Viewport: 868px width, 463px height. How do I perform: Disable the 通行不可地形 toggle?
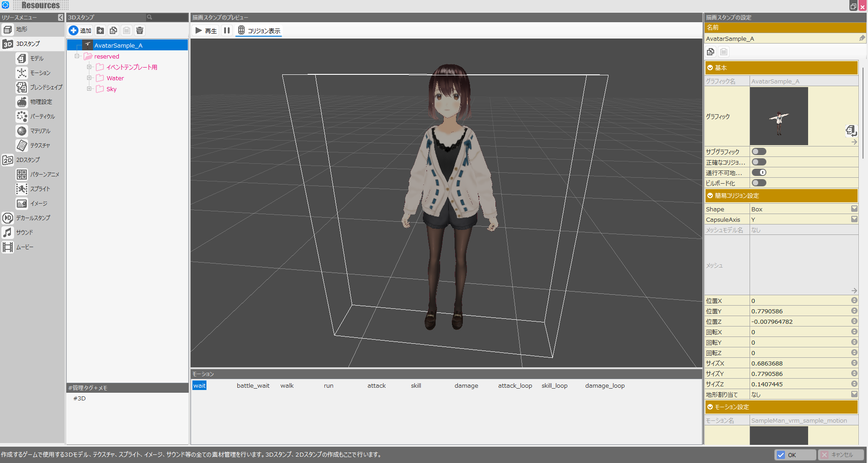tap(758, 172)
